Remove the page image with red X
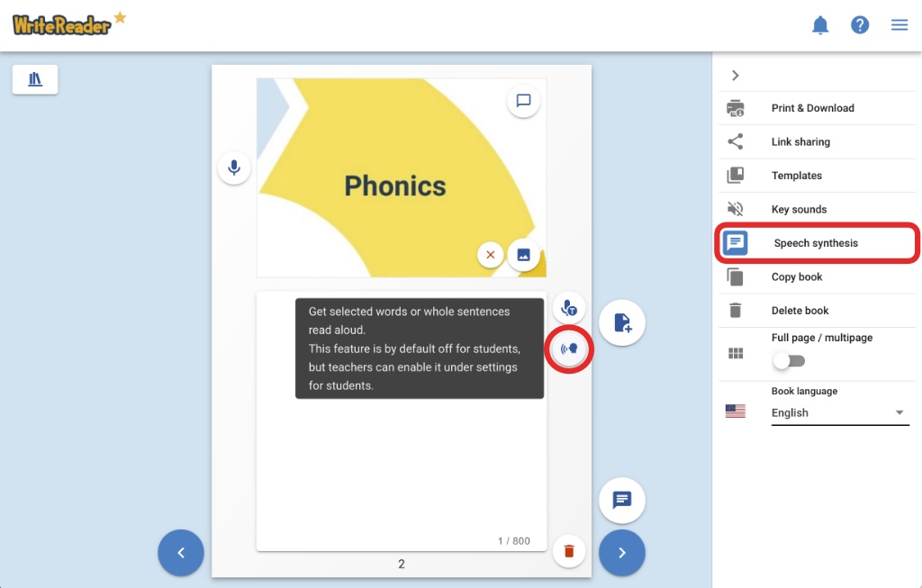 click(491, 255)
